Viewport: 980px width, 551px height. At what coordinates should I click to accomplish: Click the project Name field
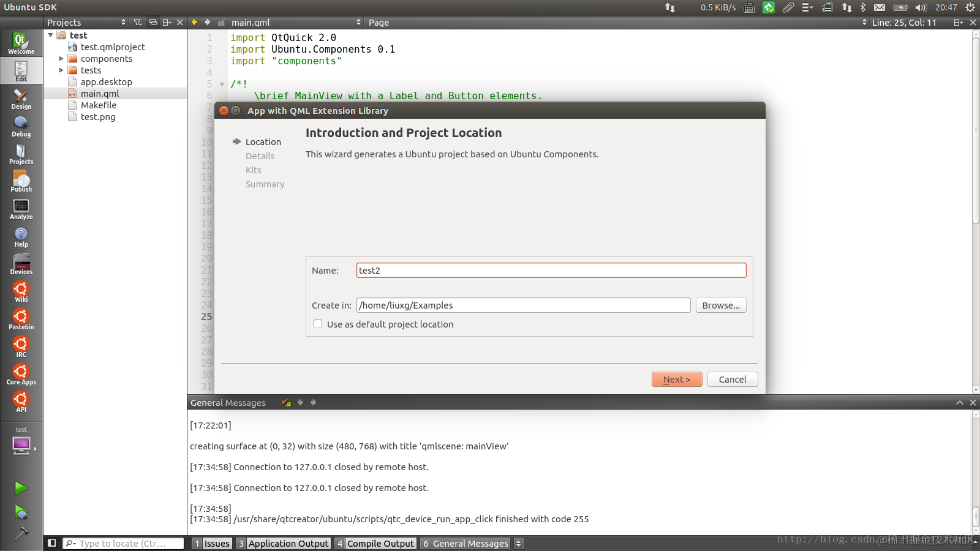[551, 270]
